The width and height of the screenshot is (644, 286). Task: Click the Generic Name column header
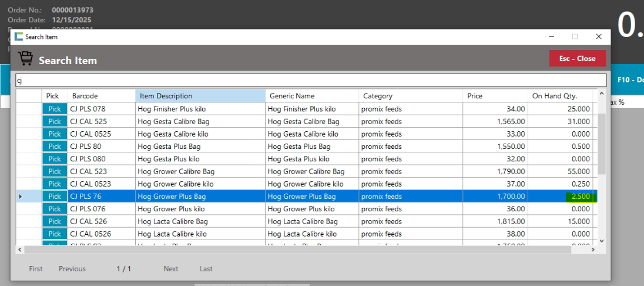pyautogui.click(x=311, y=96)
